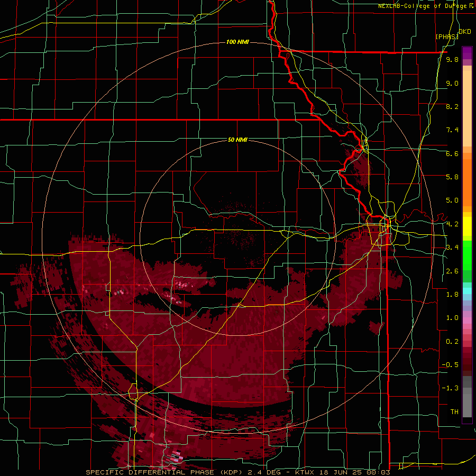Click the 5.0 scale value
The height and width of the screenshot is (476, 476).
point(452,200)
